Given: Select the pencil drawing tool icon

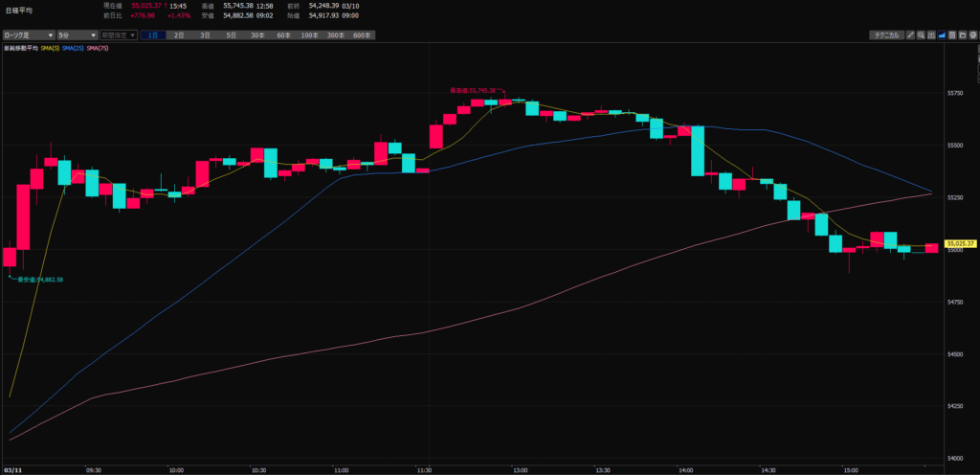Looking at the screenshot, I should [x=909, y=34].
